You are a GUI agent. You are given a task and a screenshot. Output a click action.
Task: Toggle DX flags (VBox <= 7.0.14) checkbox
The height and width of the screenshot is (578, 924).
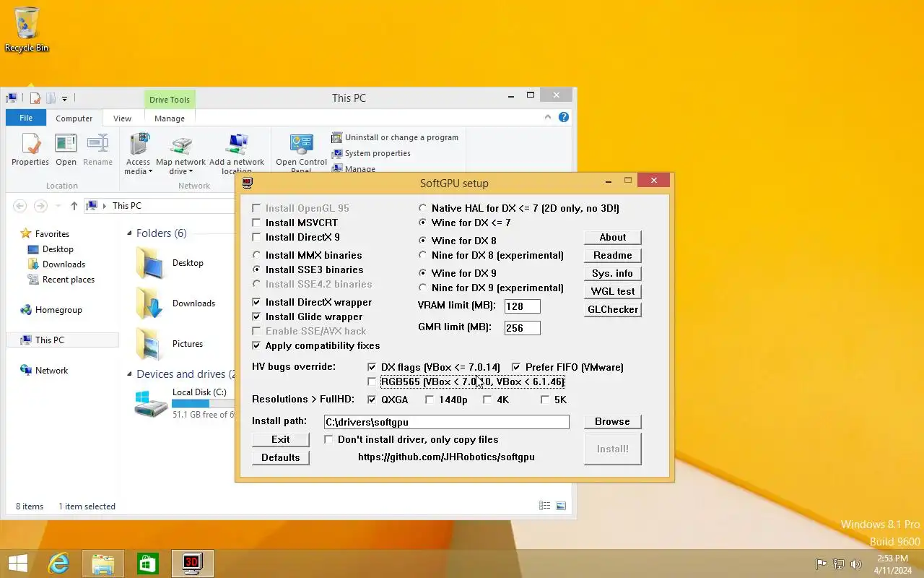coord(372,367)
